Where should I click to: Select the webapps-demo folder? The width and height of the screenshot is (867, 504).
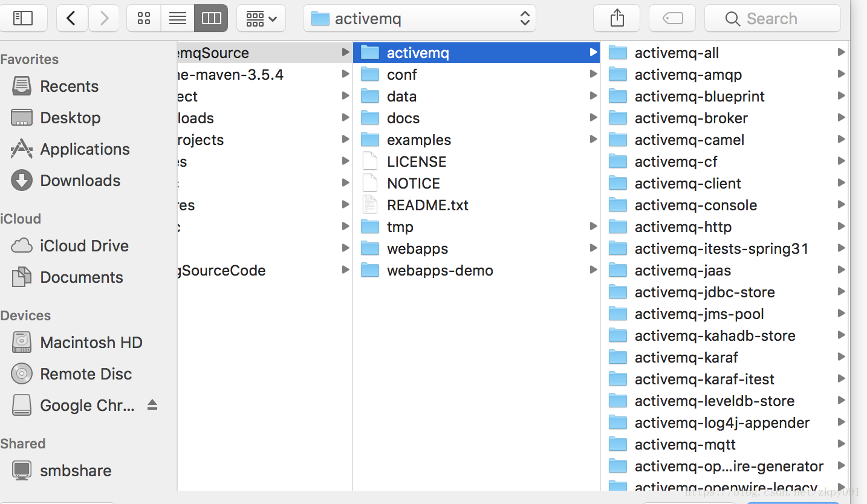pos(476,270)
